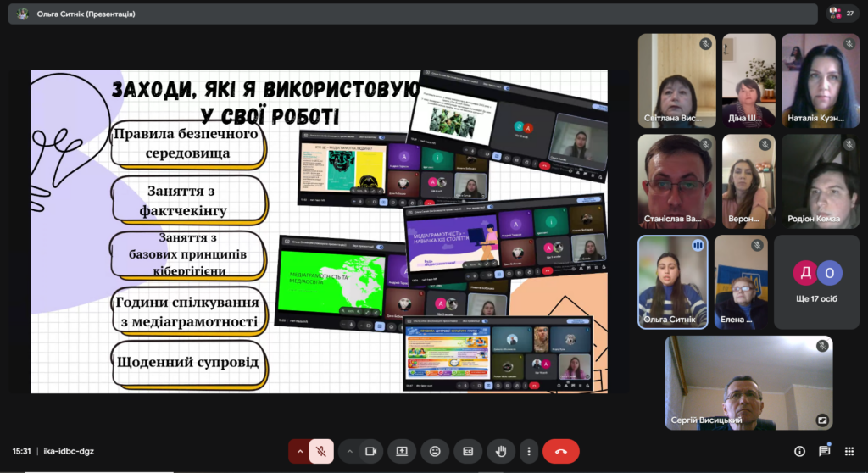This screenshot has height=473, width=868.
Task: Open the chat with everyone panel
Action: [824, 452]
